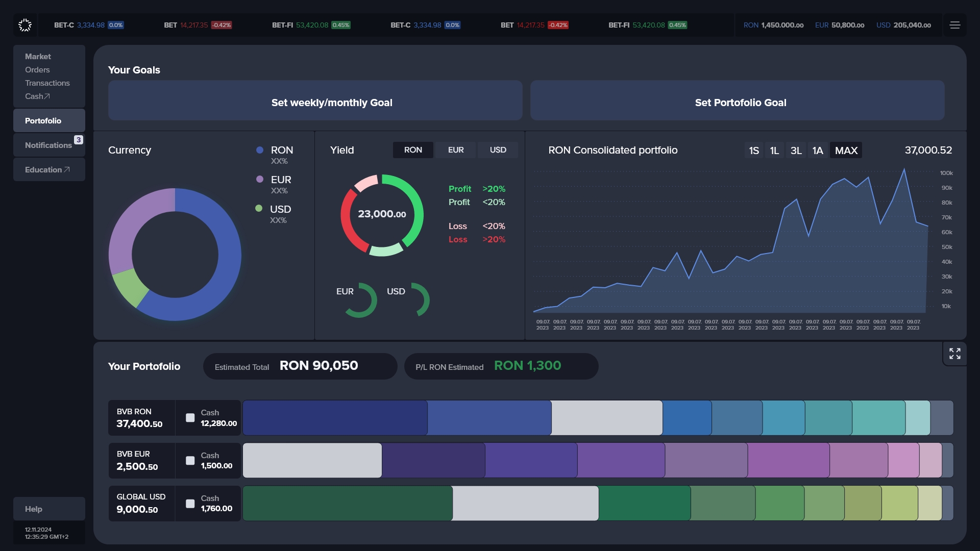Open Transactions in the sidebar
980x551 pixels.
pyautogui.click(x=47, y=83)
